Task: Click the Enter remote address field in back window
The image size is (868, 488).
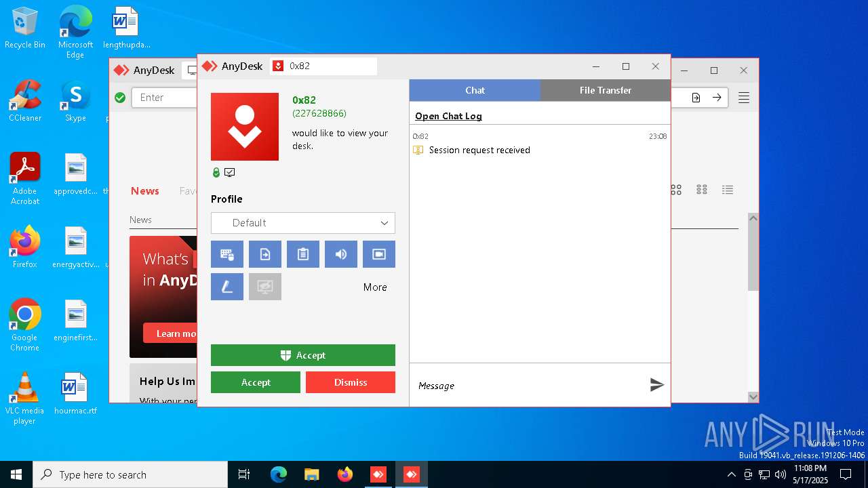Action: (x=164, y=98)
